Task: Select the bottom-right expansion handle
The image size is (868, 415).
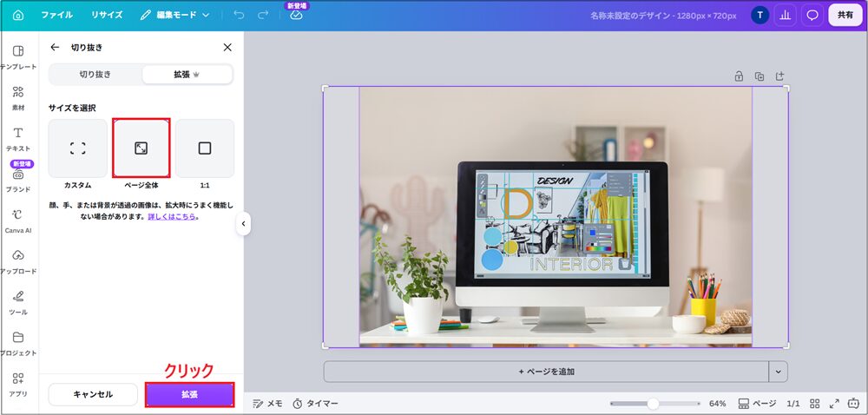Action: (x=786, y=346)
